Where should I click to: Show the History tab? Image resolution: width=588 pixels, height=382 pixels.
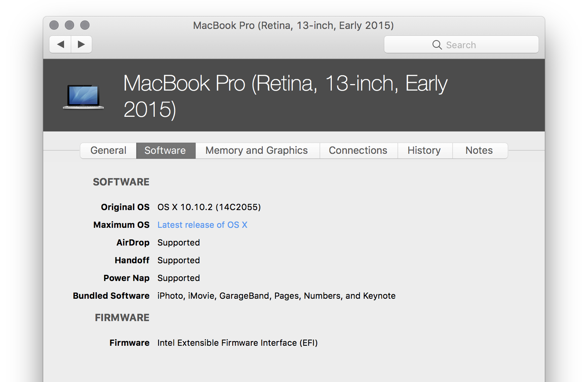[424, 150]
